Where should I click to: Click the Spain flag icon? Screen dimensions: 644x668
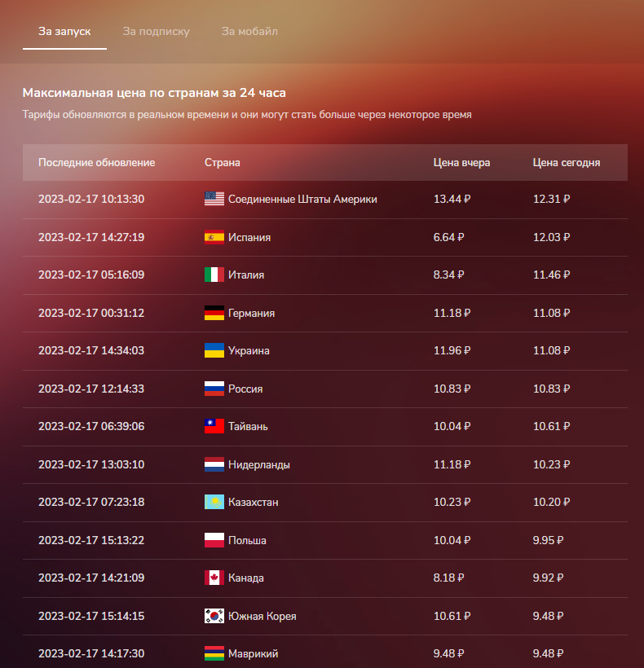214,237
